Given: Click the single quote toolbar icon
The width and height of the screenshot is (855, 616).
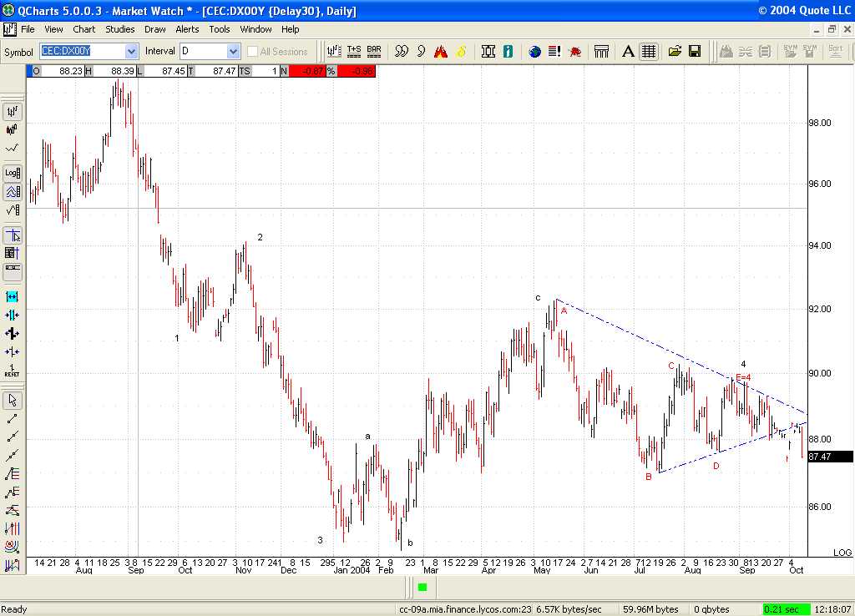Looking at the screenshot, I should (x=421, y=52).
